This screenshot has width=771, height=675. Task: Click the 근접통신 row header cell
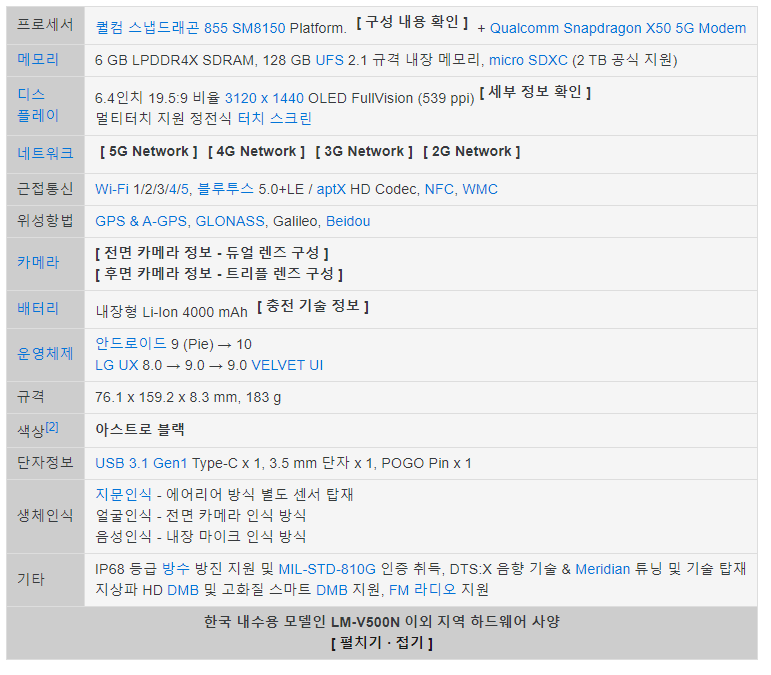coord(45,189)
